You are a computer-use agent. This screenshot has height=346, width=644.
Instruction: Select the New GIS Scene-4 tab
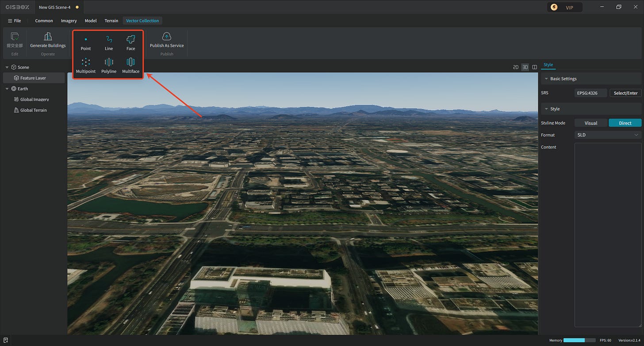click(x=58, y=7)
